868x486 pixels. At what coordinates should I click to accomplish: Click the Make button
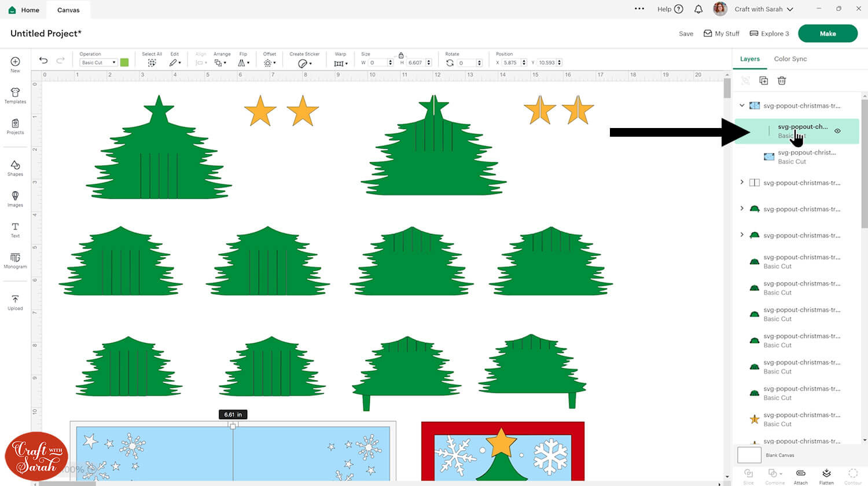(827, 34)
